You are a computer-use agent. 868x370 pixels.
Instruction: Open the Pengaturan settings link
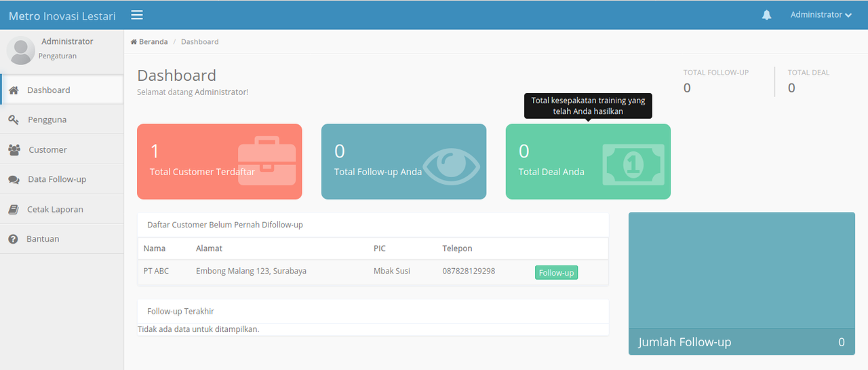pos(58,56)
